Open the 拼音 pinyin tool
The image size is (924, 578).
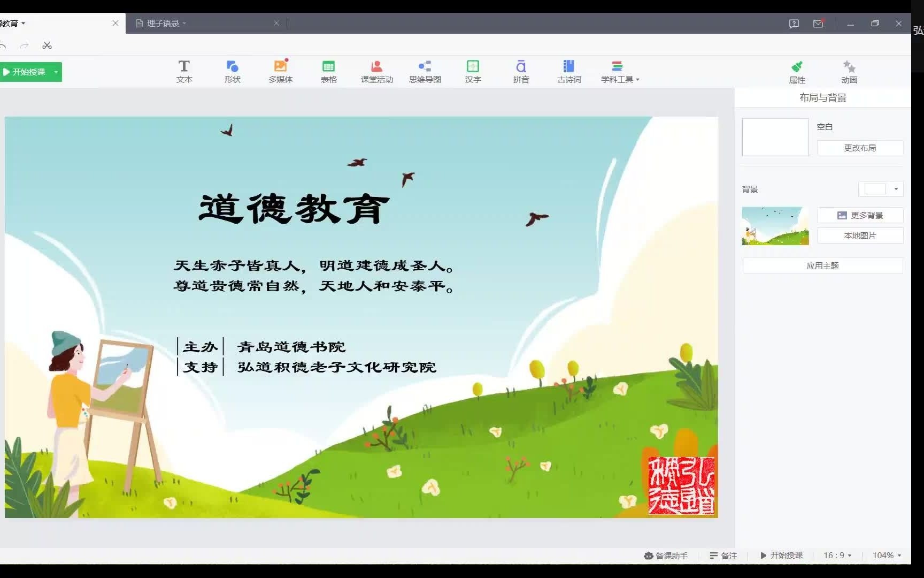[x=521, y=71]
